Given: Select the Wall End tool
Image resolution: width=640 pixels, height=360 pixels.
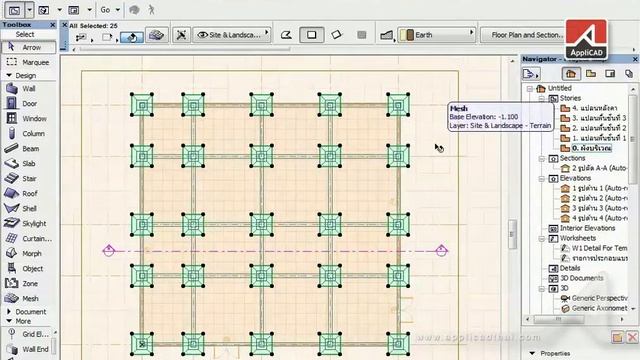Looking at the screenshot, I should click(29, 349).
